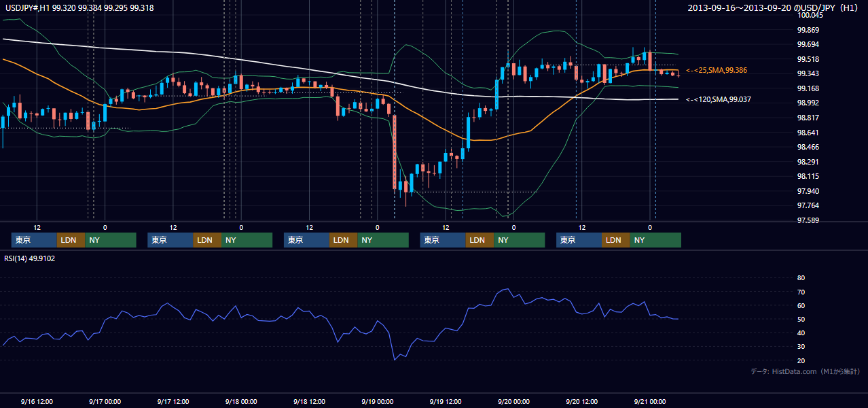Click the 99.168 price axis label
868x408 pixels.
point(808,88)
